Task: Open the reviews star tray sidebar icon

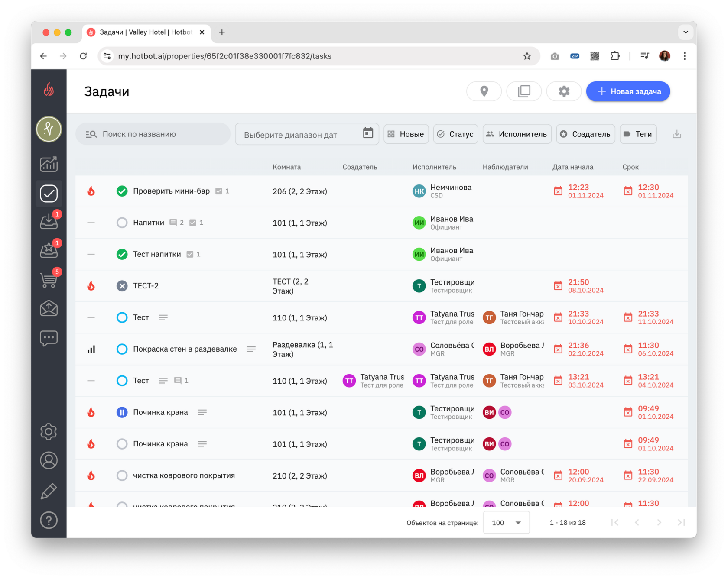Action: pos(49,250)
